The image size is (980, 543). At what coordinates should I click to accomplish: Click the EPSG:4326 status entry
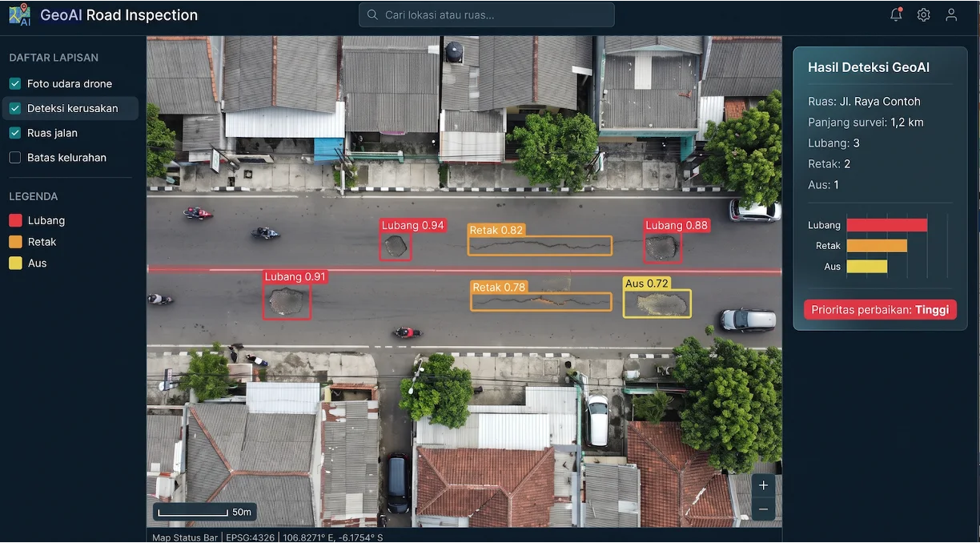point(251,537)
